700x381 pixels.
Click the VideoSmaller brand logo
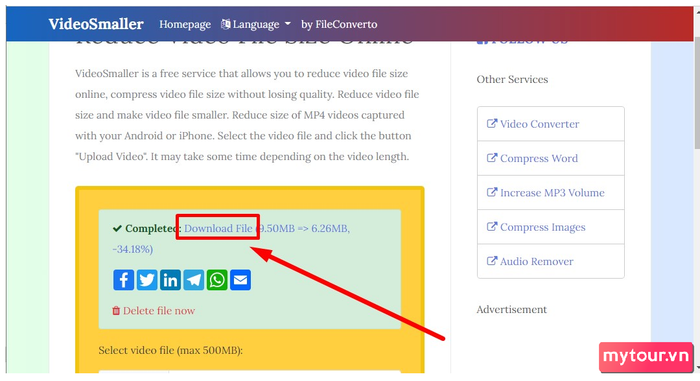96,24
